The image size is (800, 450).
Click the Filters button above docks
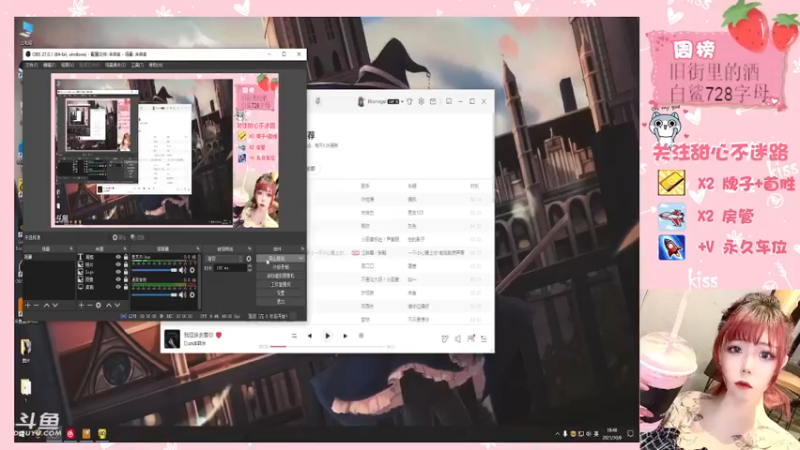point(138,237)
